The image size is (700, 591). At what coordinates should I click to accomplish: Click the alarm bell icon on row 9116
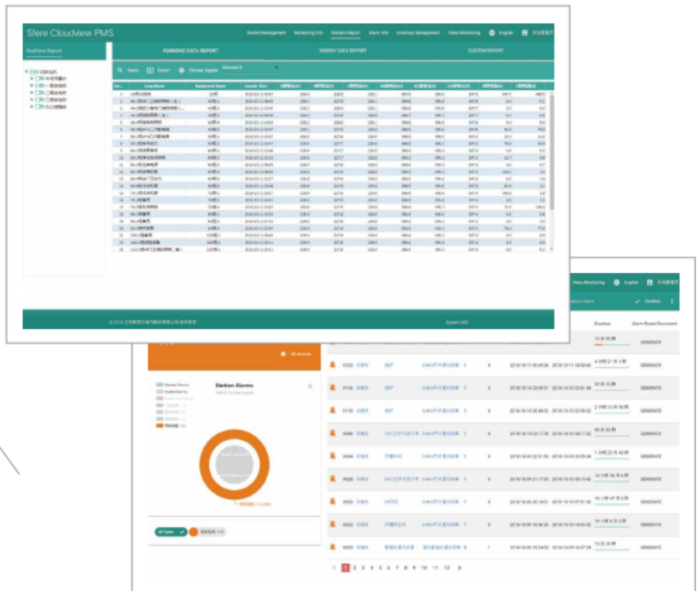333,388
